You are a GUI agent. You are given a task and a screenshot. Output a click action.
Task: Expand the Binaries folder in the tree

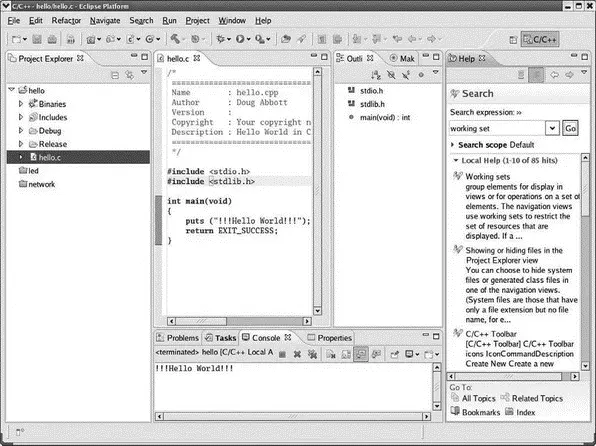(x=21, y=103)
